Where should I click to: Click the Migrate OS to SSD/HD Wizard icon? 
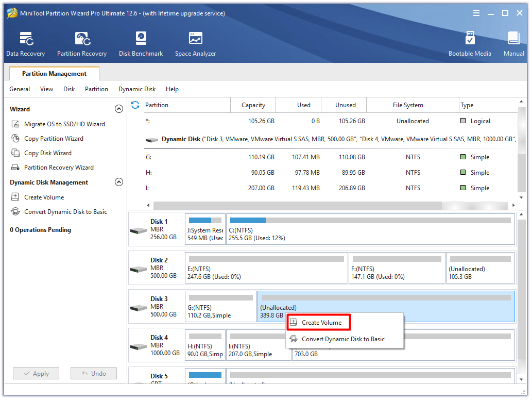pos(15,124)
